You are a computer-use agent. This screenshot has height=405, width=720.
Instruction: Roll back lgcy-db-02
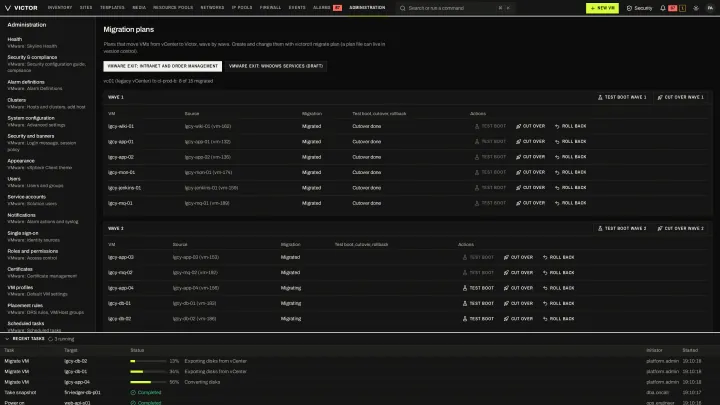558,319
